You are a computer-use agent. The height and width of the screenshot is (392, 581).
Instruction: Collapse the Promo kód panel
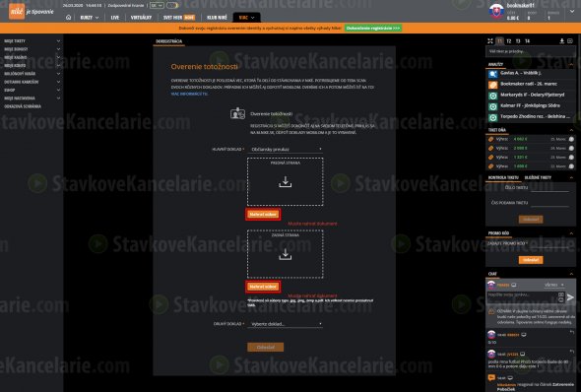pyautogui.click(x=571, y=233)
